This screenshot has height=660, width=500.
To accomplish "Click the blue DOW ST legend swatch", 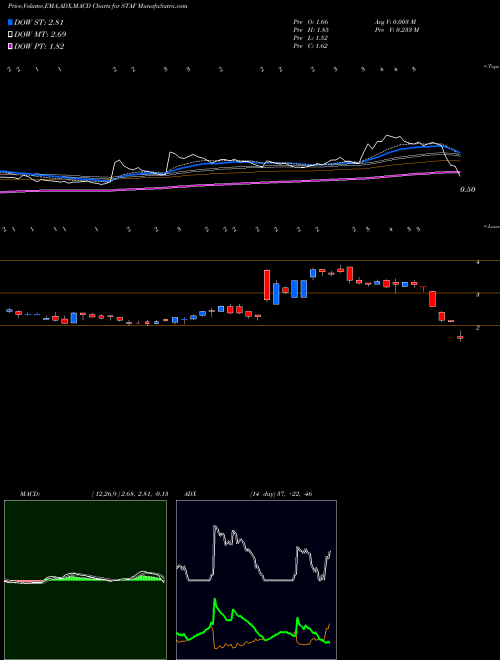I will (10, 22).
